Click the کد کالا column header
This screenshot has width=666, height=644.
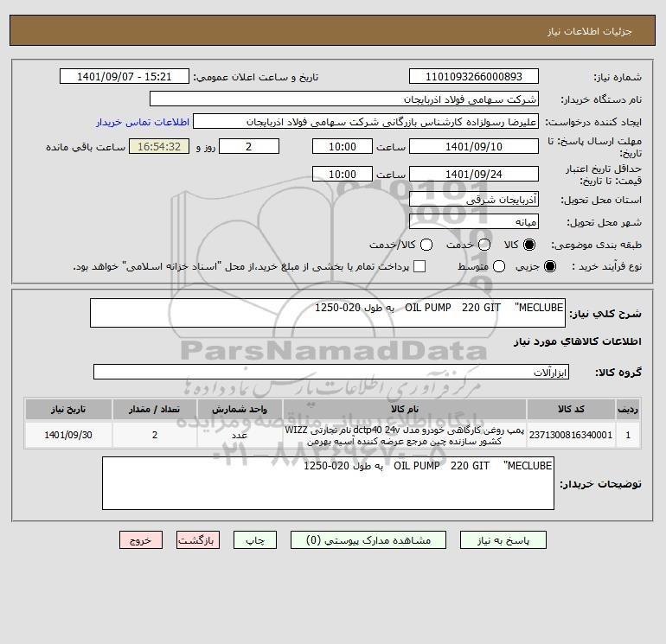[571, 409]
